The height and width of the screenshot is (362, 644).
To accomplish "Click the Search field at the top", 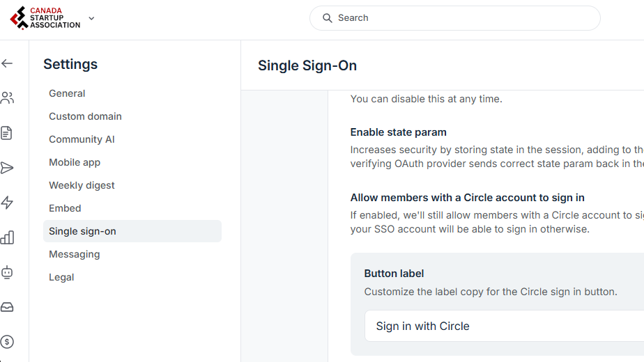I will (x=454, y=18).
